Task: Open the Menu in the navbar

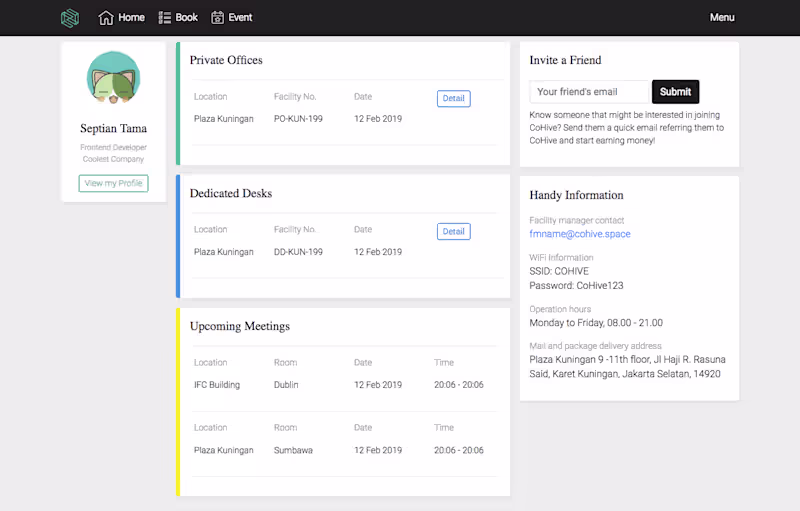Action: click(722, 18)
